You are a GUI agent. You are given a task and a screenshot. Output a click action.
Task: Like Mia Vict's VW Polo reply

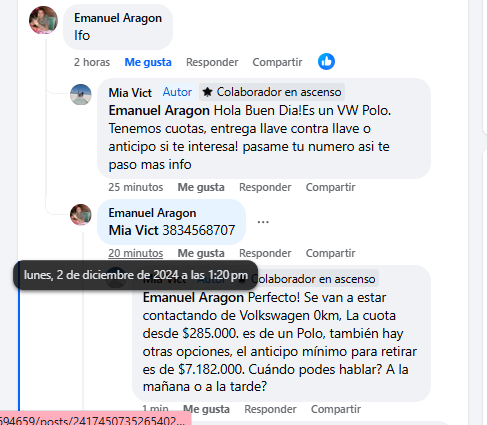click(201, 187)
